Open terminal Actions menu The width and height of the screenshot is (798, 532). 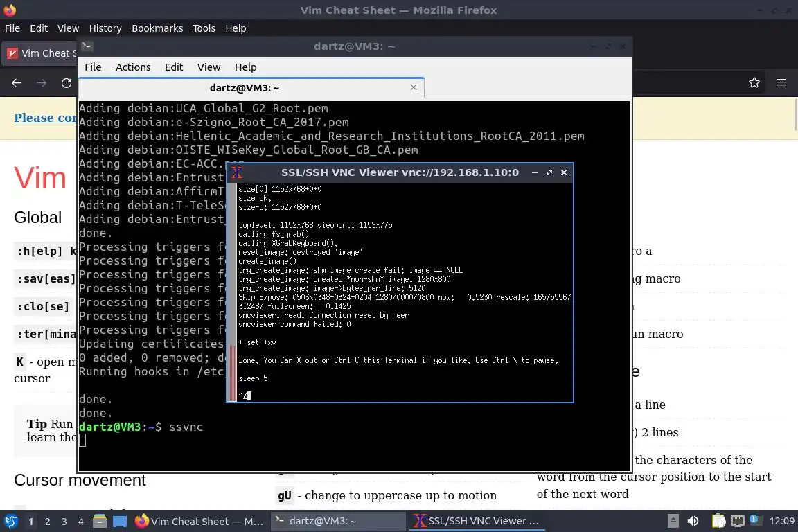[x=133, y=67]
